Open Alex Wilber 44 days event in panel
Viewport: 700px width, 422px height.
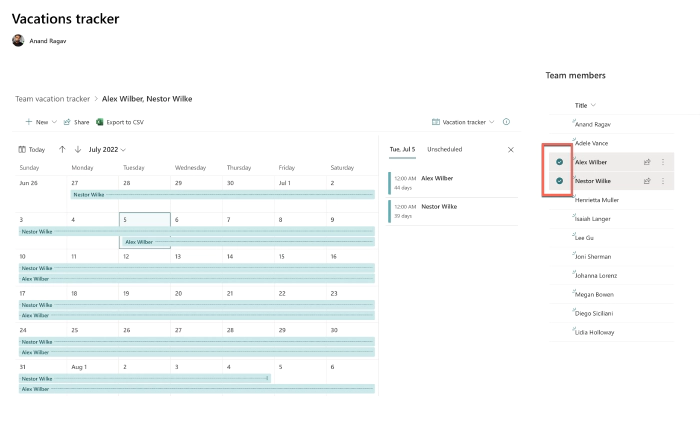pyautogui.click(x=453, y=183)
